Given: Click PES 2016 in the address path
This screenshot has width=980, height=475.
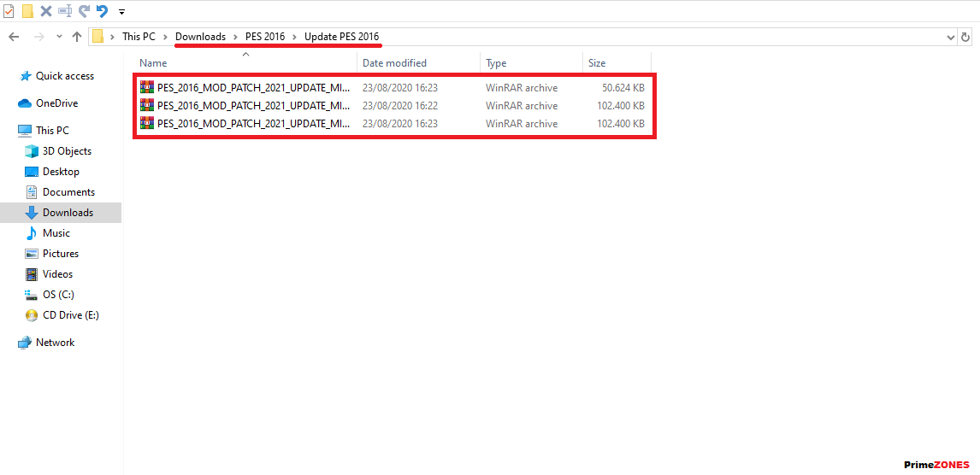Looking at the screenshot, I should pyautogui.click(x=265, y=37).
